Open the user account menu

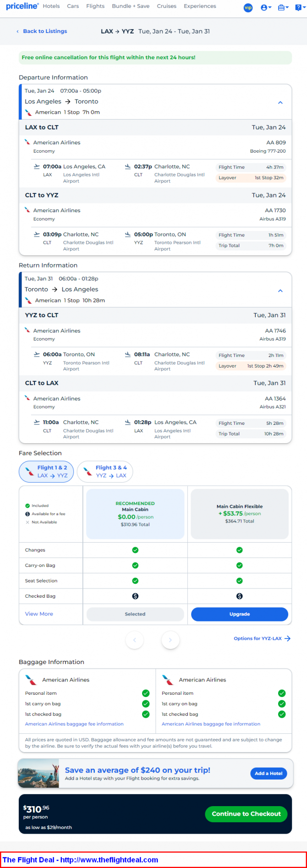[266, 8]
